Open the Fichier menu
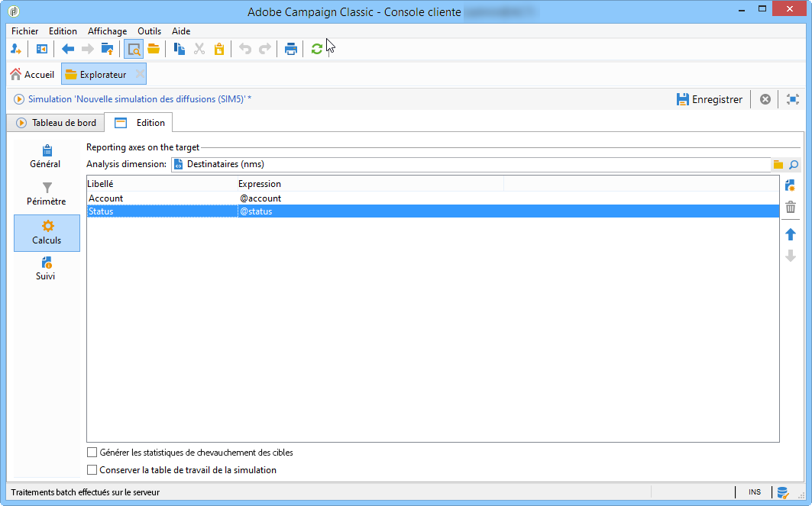This screenshot has height=506, width=812. (25, 31)
